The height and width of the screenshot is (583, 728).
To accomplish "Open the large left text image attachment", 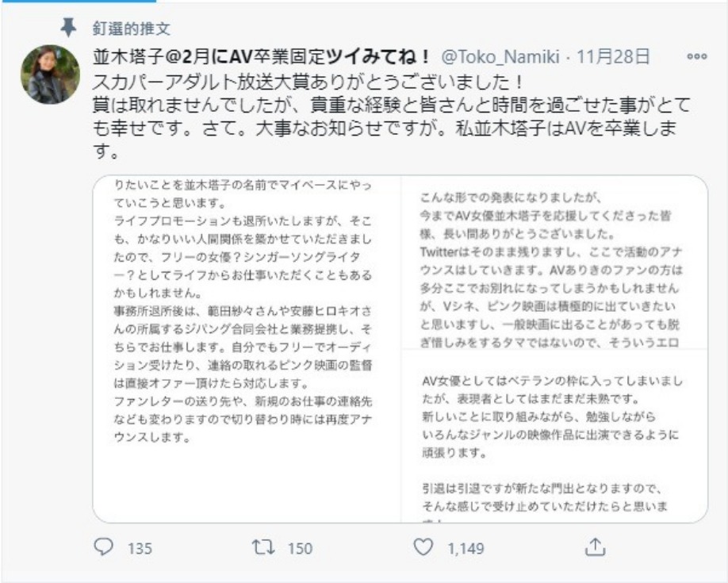I will click(x=247, y=349).
